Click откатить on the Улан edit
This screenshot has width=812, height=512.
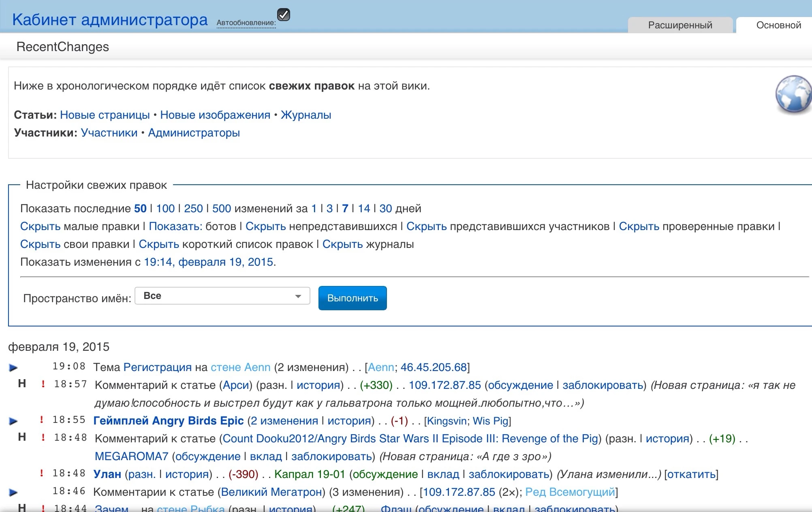coord(691,474)
